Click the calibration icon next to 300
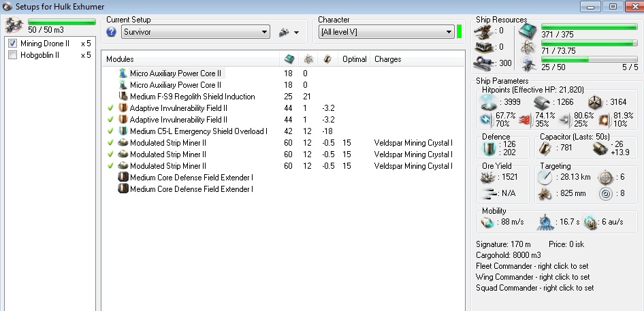The width and height of the screenshot is (644, 311). 483,63
